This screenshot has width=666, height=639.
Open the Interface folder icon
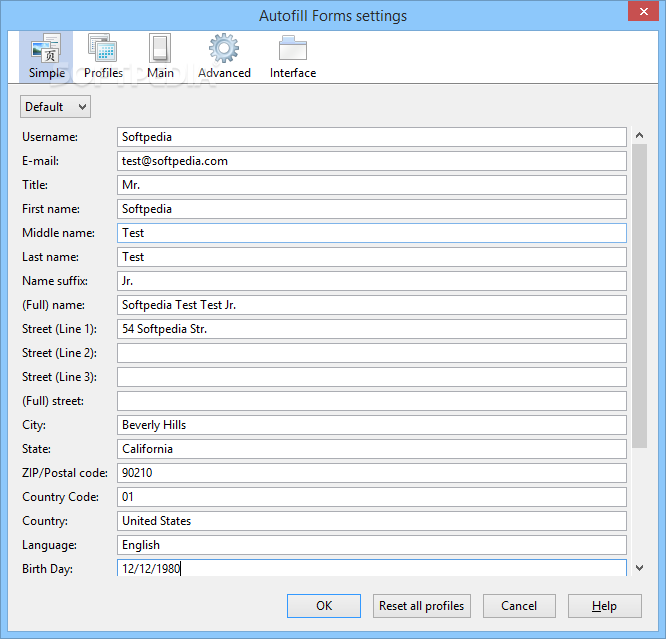coord(293,57)
